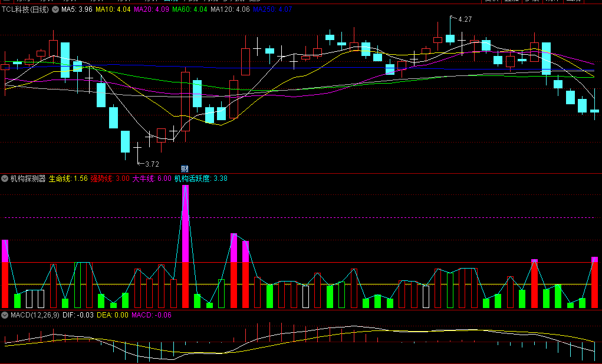Click the DEA: 0.00 value
This screenshot has width=602, height=364.
(x=113, y=315)
